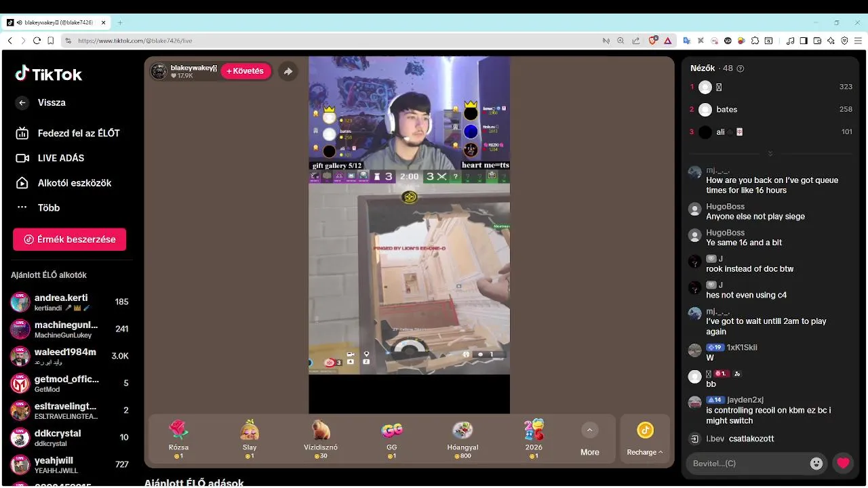Open Fedezd fel az ÉLŐT
Viewport: 868px width, 488px height.
(x=68, y=134)
